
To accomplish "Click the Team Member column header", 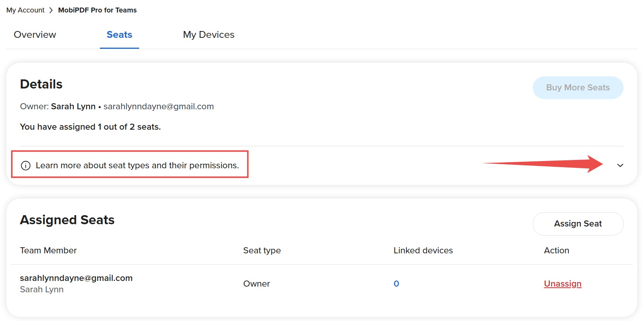I will coord(48,250).
